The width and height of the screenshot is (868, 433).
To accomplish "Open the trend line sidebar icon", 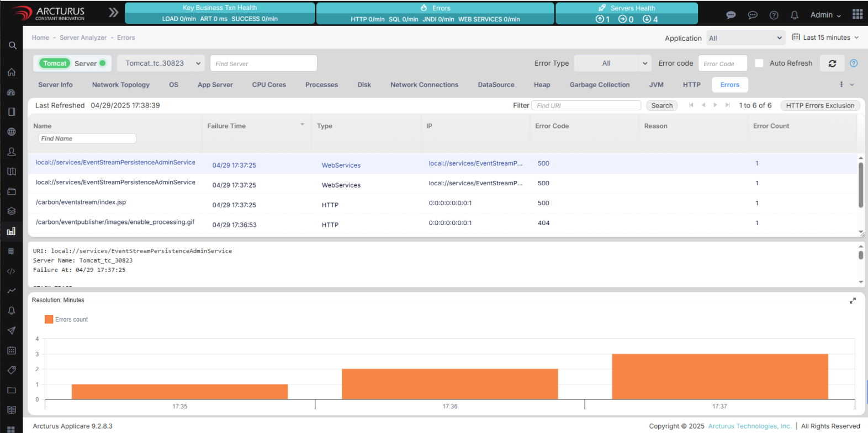I will click(x=11, y=291).
